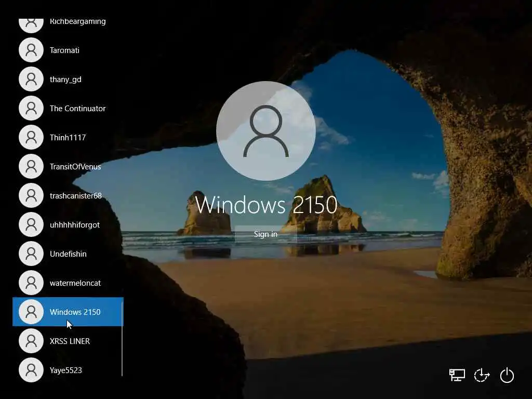Select trashcanister68 account name
Image resolution: width=532 pixels, height=399 pixels.
point(76,196)
